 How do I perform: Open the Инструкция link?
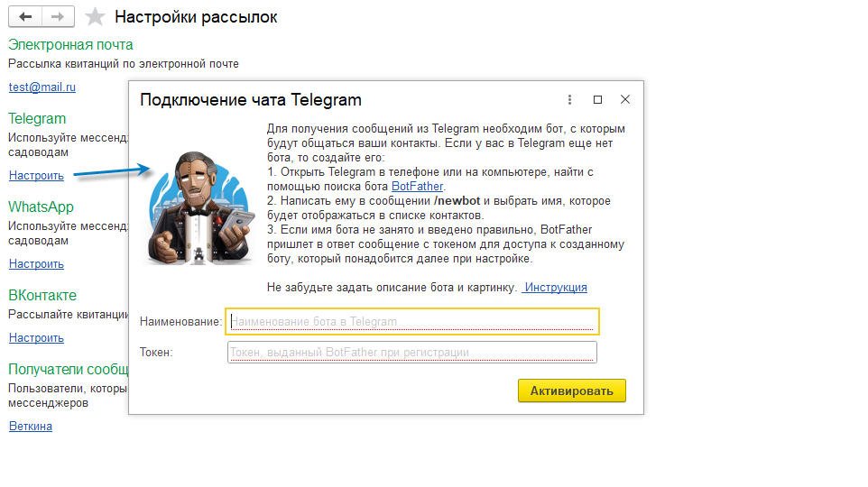coord(556,288)
